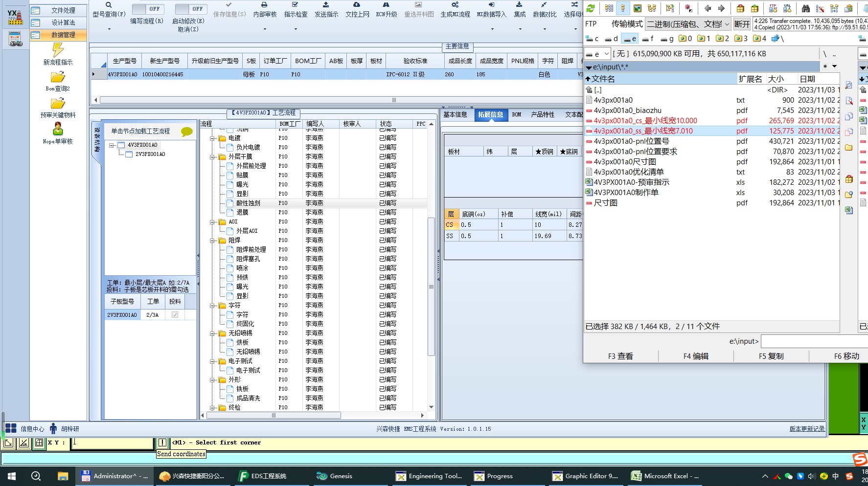Screen dimensions: 868x486
Task: Toggle the 投料 checkbox for 2V3PX001A0
Action: (x=175, y=315)
